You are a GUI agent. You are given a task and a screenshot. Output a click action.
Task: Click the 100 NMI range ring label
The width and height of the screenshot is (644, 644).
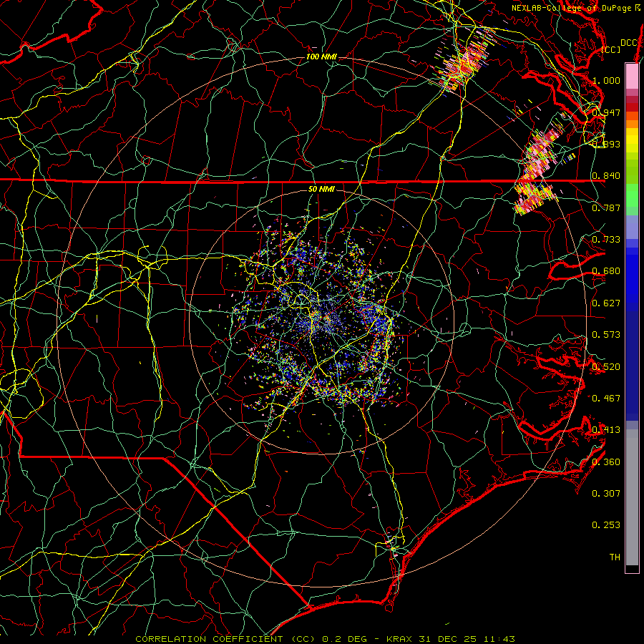coord(321,57)
